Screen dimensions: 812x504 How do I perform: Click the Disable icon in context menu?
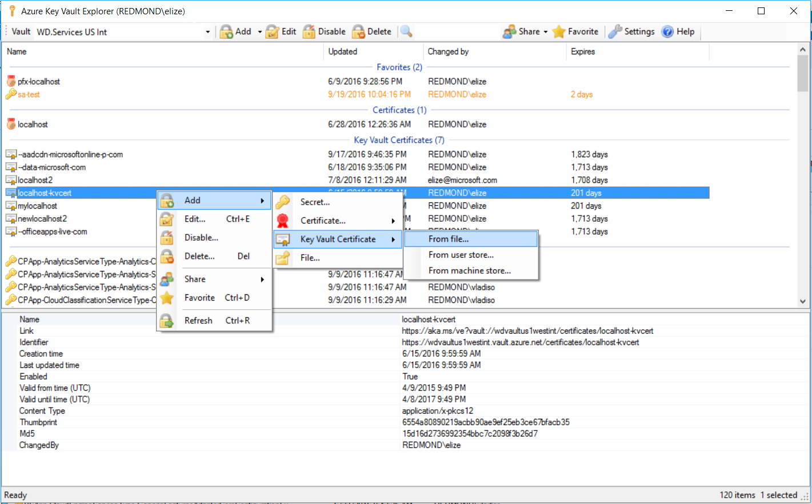(167, 238)
